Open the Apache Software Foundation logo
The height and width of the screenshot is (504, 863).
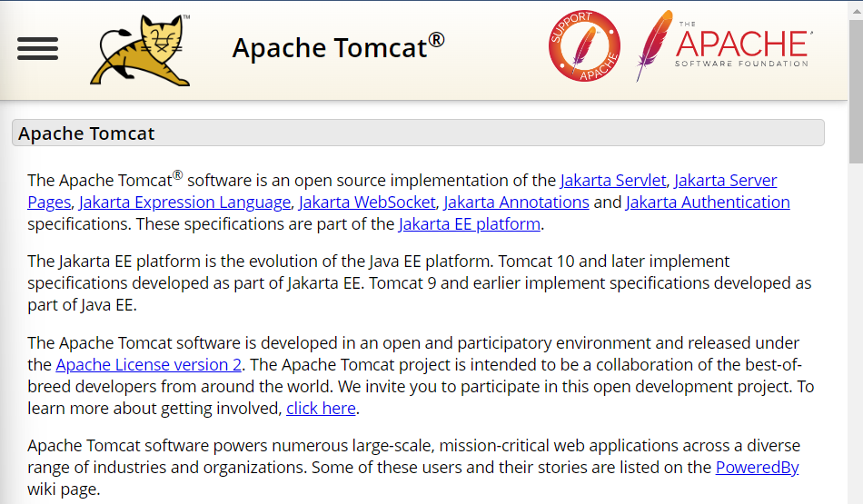pos(724,46)
